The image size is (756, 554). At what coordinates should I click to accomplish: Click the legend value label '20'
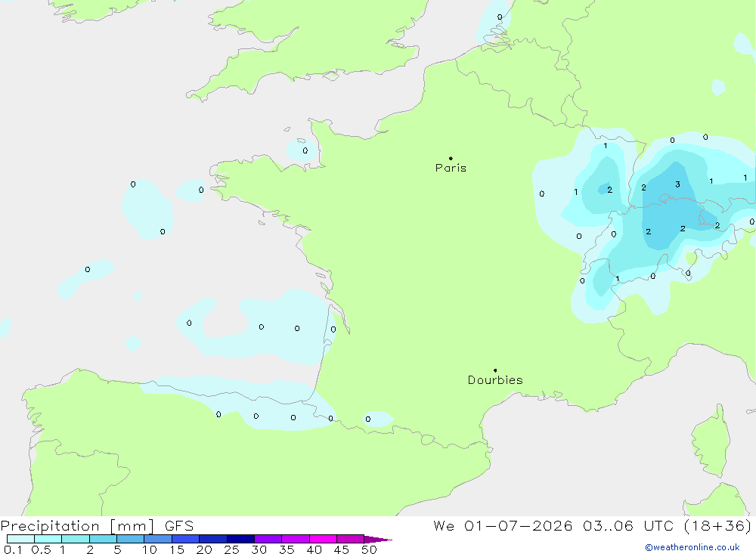click(204, 549)
